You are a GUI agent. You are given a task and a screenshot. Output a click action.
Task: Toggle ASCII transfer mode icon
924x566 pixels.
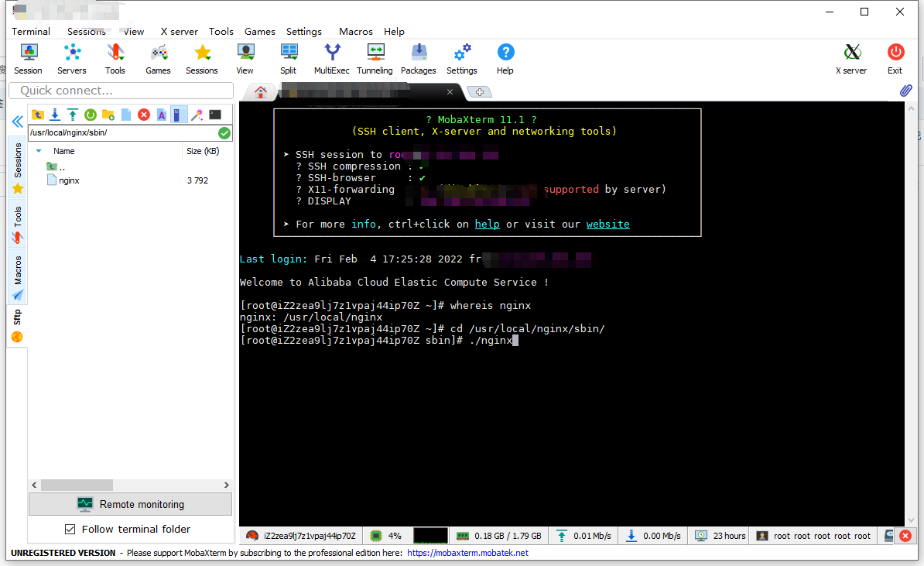coord(162,115)
